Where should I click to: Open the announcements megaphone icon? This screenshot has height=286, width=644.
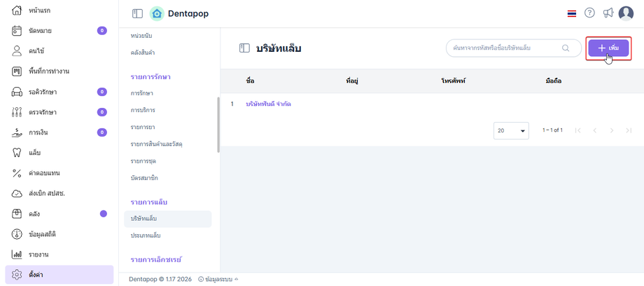coord(608,13)
